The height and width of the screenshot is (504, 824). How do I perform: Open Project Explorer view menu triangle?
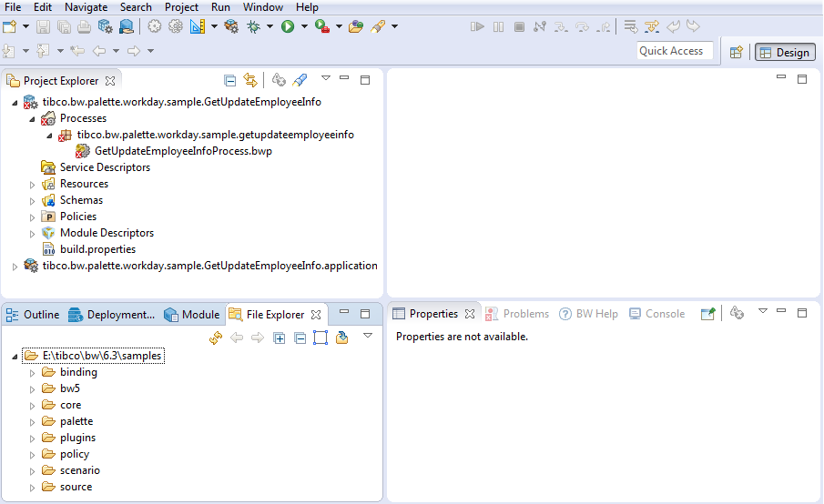(x=326, y=78)
